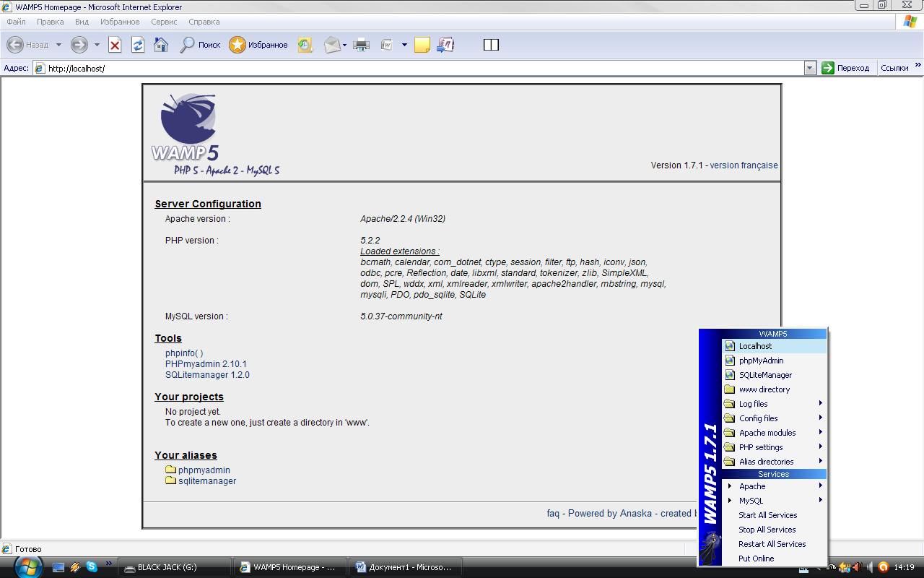Expand quick launch chevron in taskbar
The height and width of the screenshot is (578, 924).
coord(109,564)
